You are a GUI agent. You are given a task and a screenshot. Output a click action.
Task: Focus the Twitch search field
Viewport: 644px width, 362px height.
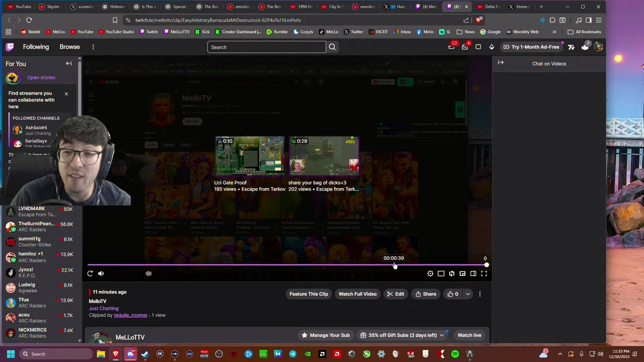coord(267,47)
